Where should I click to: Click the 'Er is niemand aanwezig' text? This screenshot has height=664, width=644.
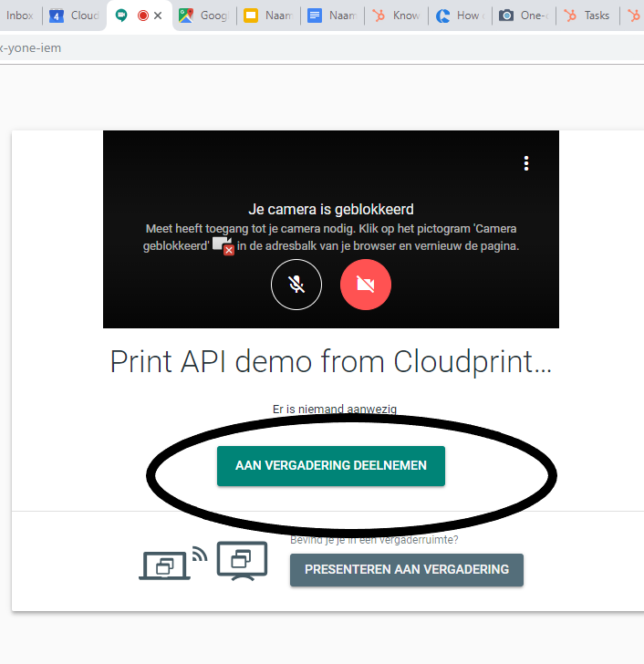click(x=335, y=409)
